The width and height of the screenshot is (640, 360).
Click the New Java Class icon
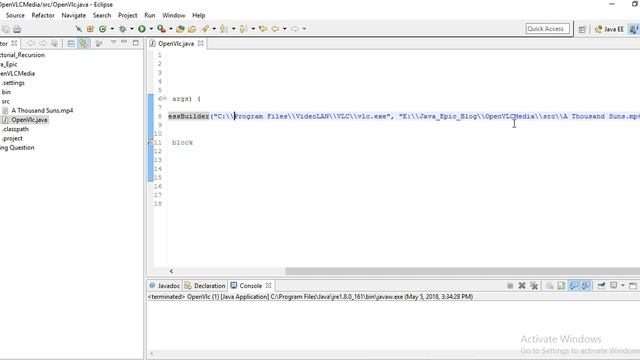coord(102,29)
